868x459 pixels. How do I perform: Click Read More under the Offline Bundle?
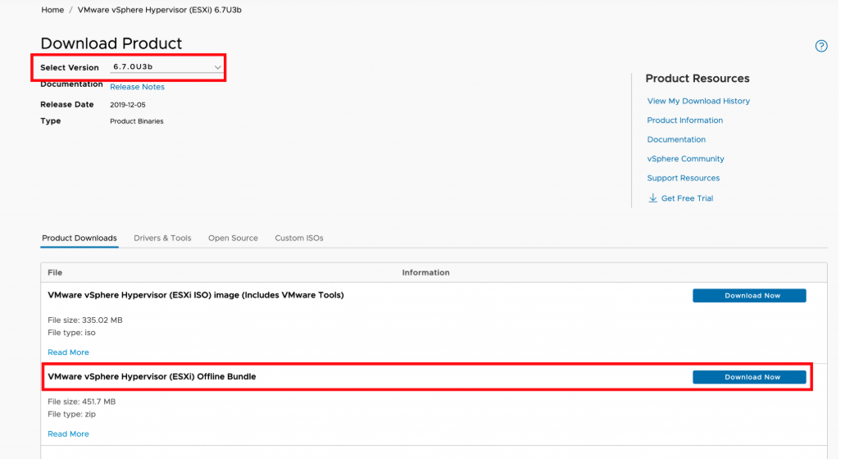coord(68,434)
